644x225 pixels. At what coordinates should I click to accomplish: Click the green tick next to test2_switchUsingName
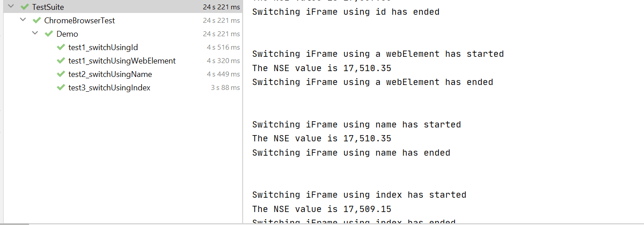click(61, 74)
